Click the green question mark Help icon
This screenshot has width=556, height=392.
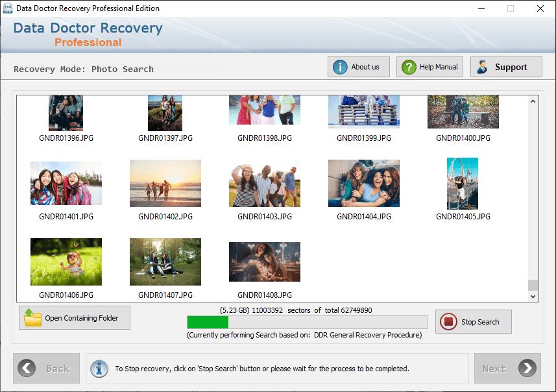coord(409,67)
